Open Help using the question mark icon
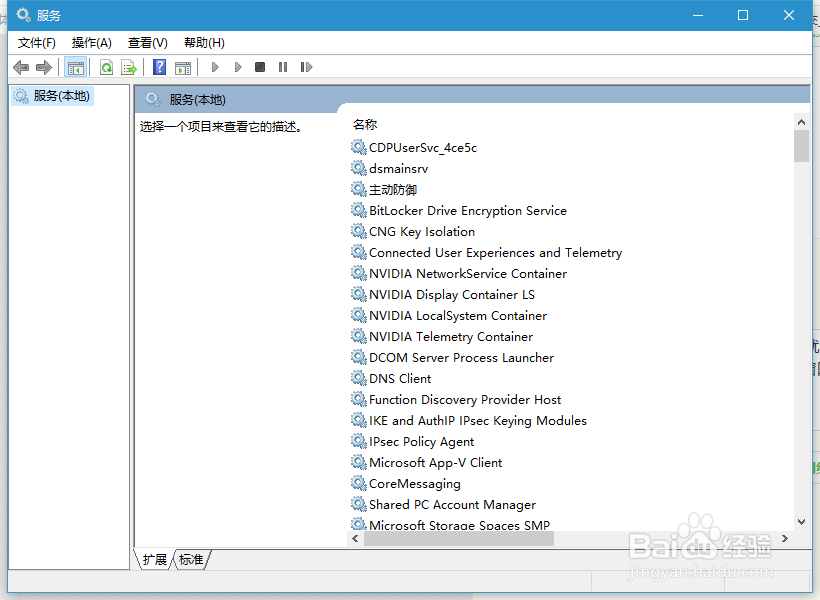 [x=159, y=67]
